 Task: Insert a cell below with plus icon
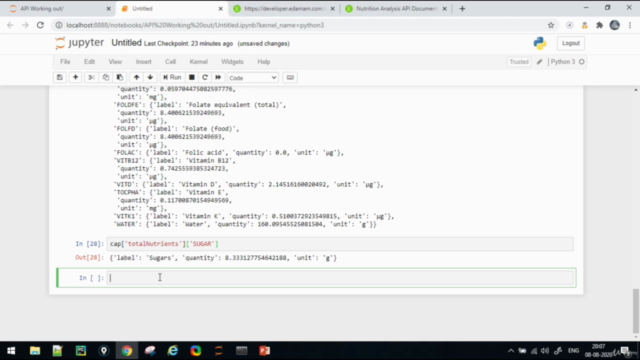(x=76, y=78)
